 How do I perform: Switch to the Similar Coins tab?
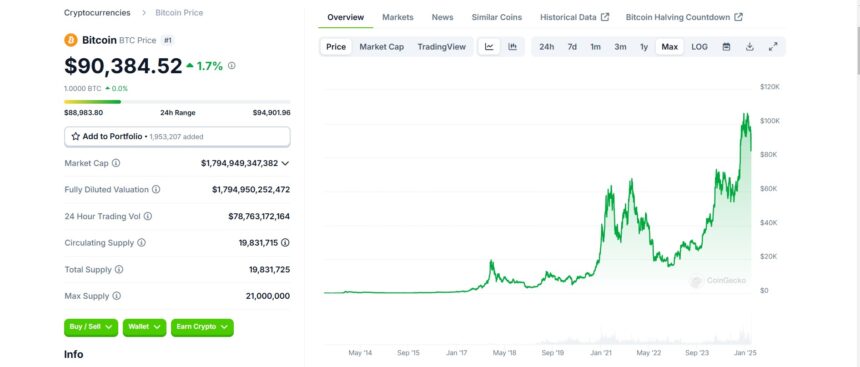[496, 17]
